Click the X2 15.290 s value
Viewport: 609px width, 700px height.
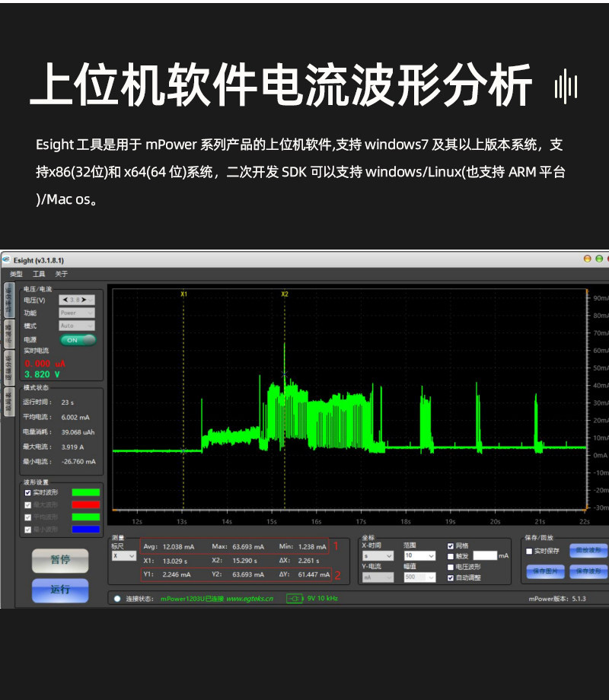(x=244, y=561)
